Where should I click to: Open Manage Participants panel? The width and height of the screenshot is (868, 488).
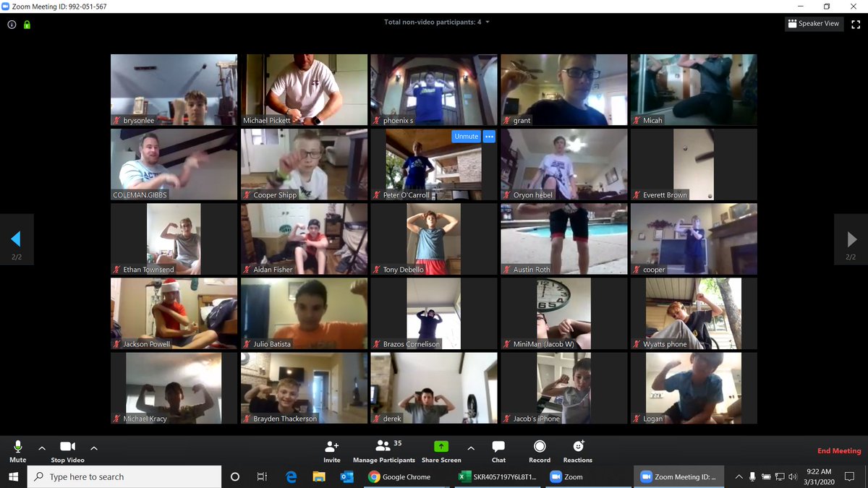(384, 451)
